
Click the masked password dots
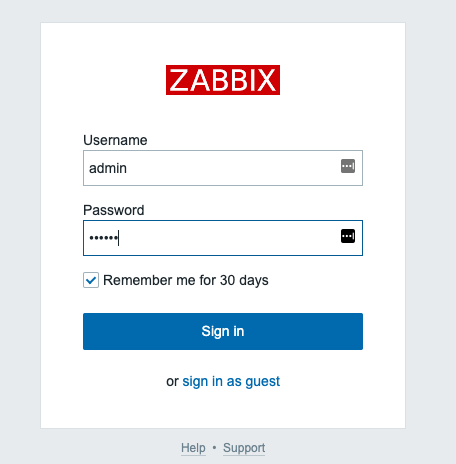tap(103, 238)
